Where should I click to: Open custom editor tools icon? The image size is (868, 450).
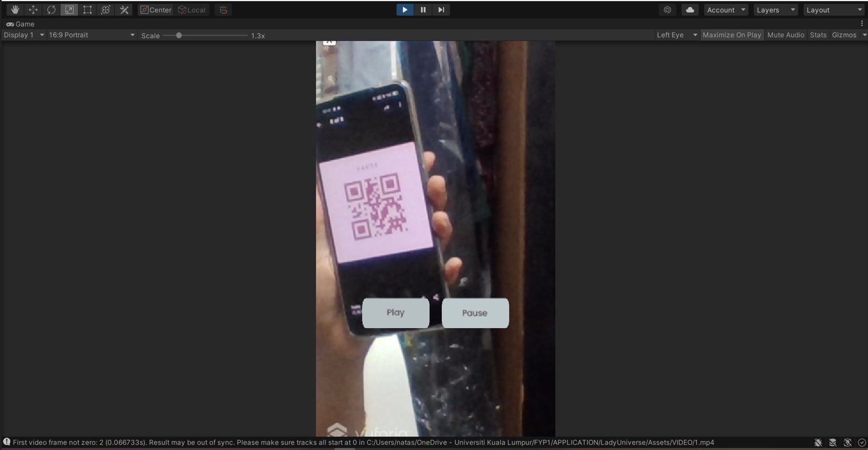tap(125, 10)
